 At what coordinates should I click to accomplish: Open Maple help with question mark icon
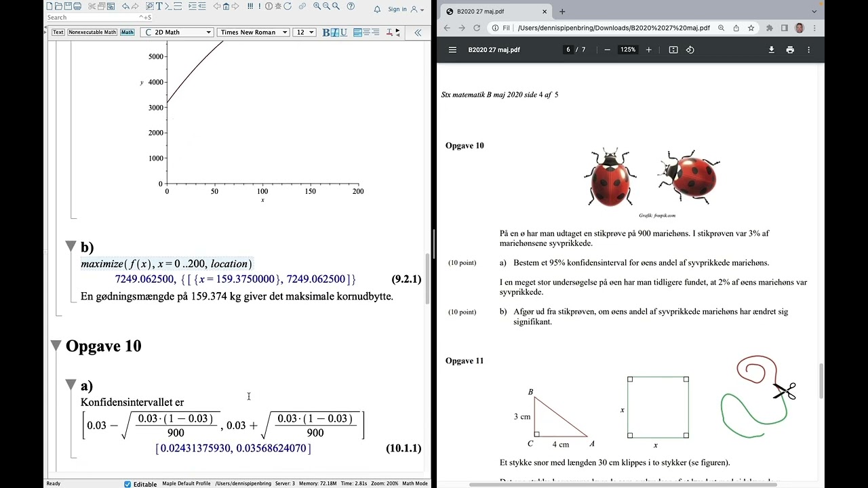pyautogui.click(x=351, y=6)
